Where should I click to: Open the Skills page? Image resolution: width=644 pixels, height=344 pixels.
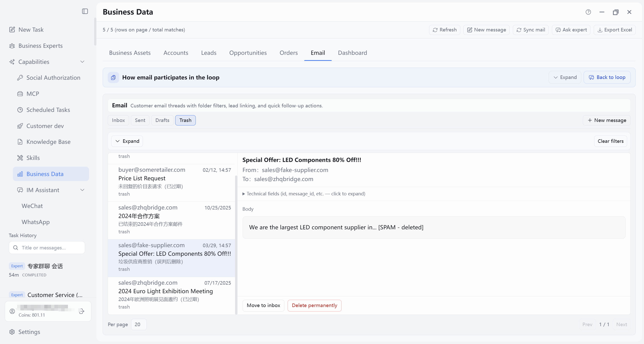click(28, 158)
